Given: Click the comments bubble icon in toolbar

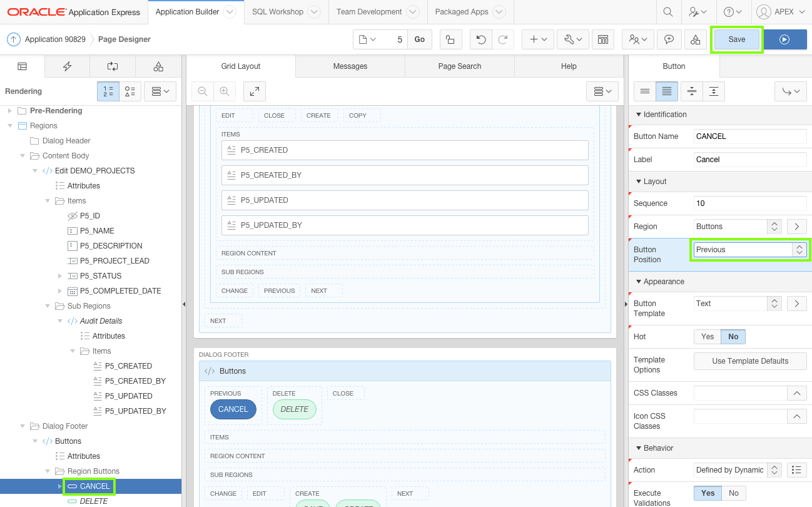Looking at the screenshot, I should (x=669, y=39).
